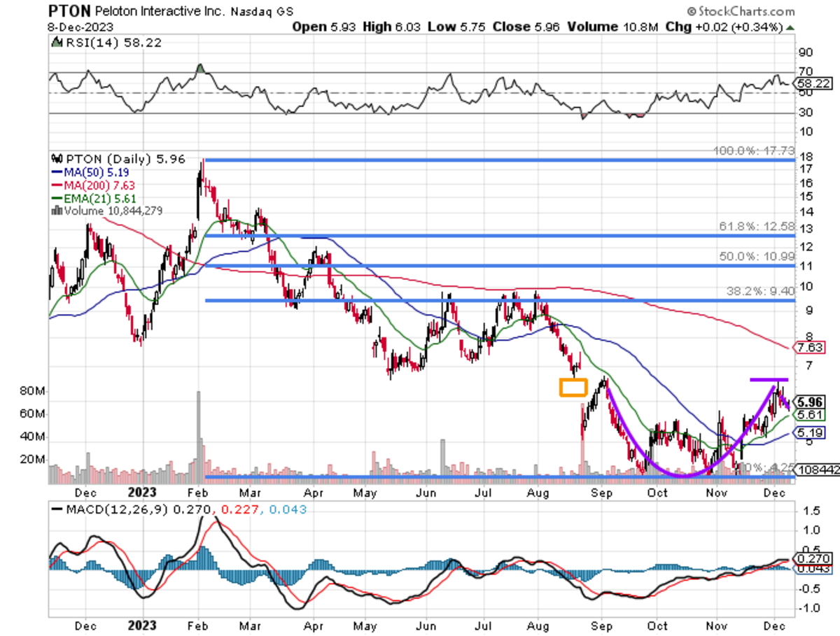Click the 100.0%: 17.73 Fibonacci level line
Viewport: 840px width, 636px height.
(x=490, y=160)
